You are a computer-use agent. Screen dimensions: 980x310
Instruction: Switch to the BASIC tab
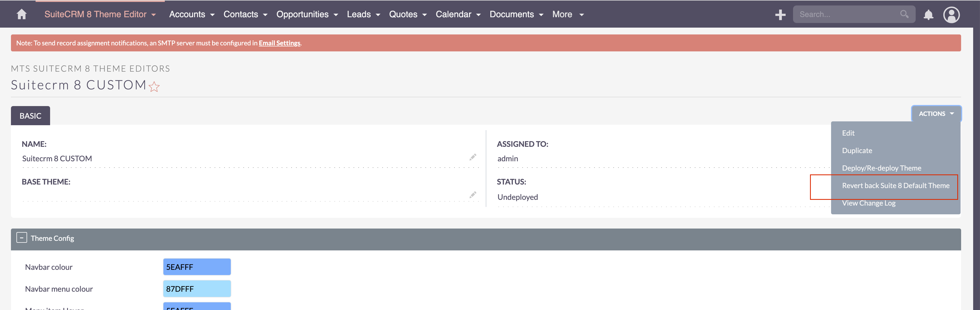[x=30, y=115]
